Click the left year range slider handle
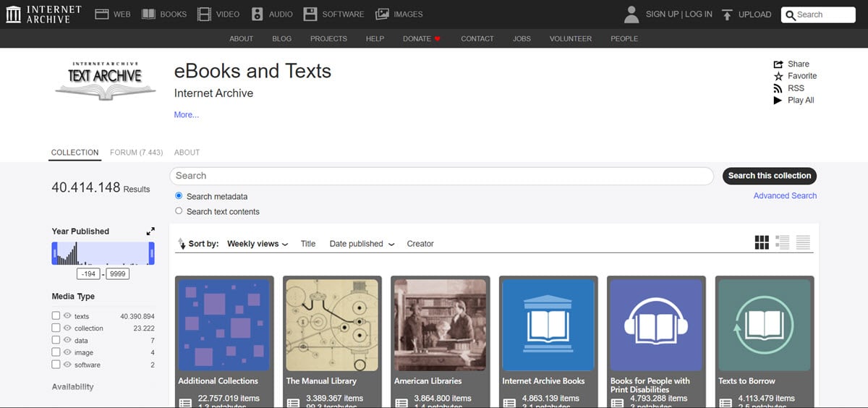The image size is (868, 408). [54, 253]
